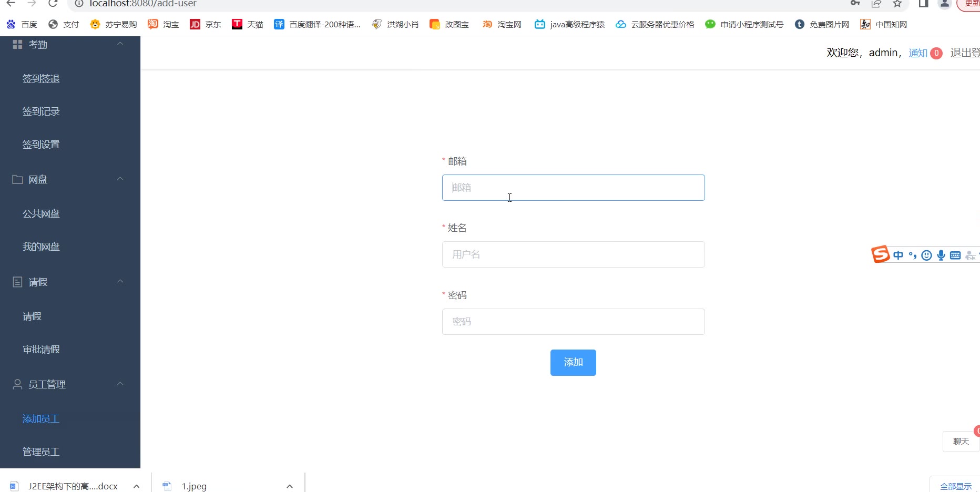980x492 pixels.
Task: Reload the page with refresh icon
Action: point(53,3)
